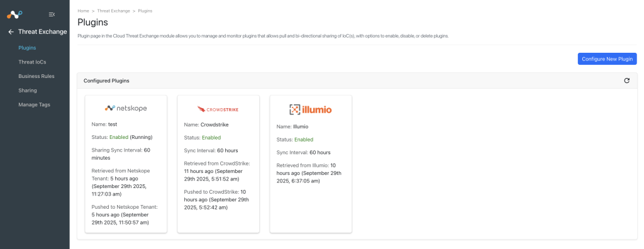Click the 'Pushed to Netskope Tenant' entry

[x=125, y=215]
